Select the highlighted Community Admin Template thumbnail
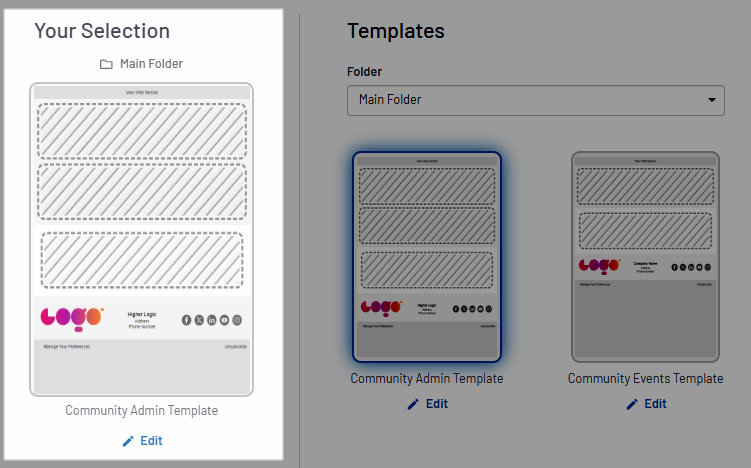751x468 pixels. [x=427, y=256]
